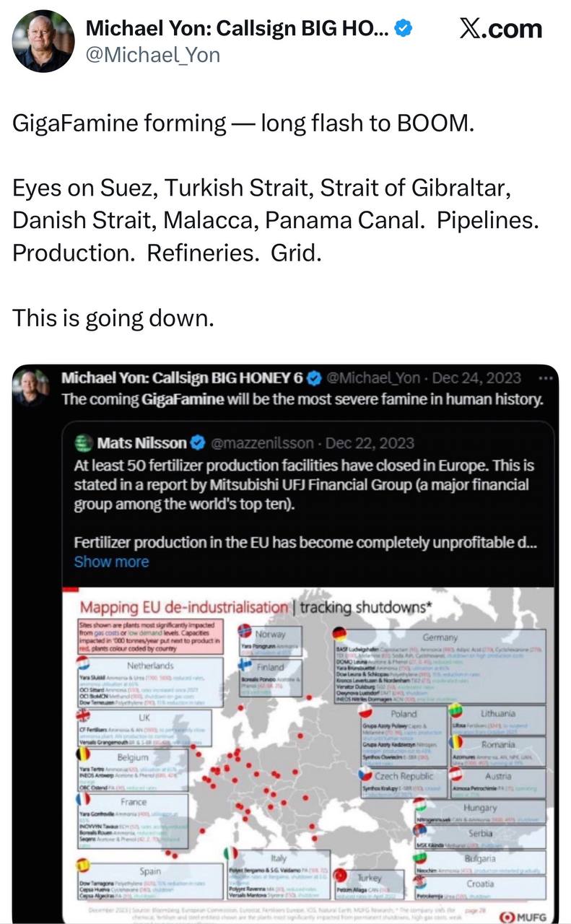Click the blue verified badge beside the top display name
Screen dimensions: 571x924
point(406,29)
